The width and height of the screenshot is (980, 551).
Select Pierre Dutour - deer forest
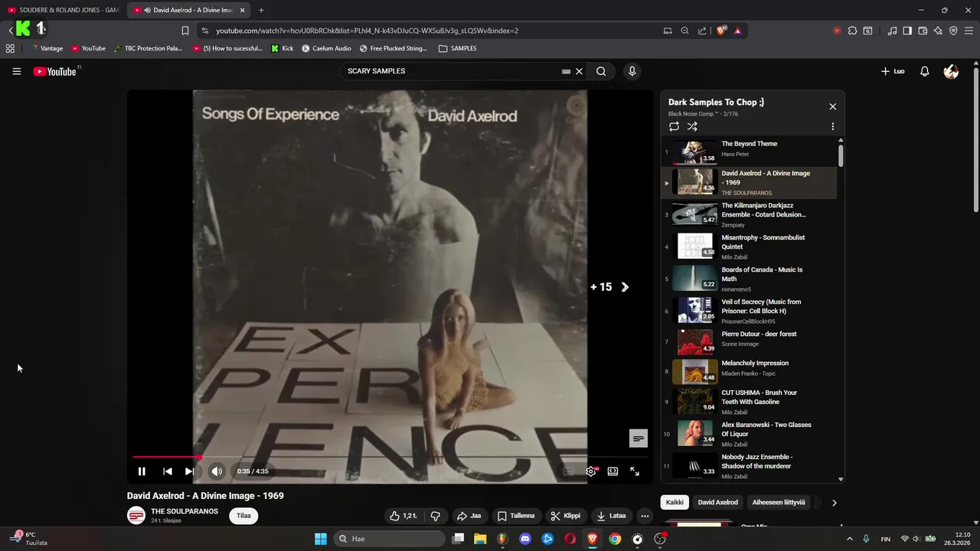point(749,341)
